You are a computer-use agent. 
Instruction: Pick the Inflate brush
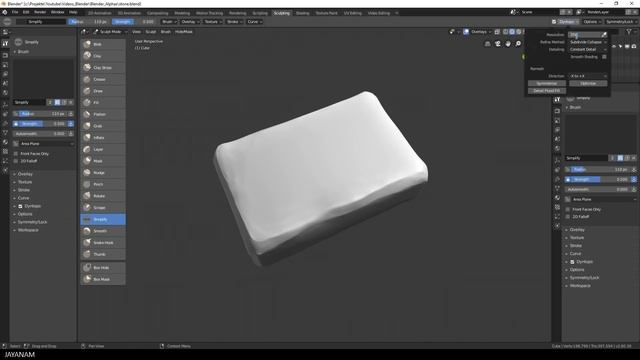[103, 138]
